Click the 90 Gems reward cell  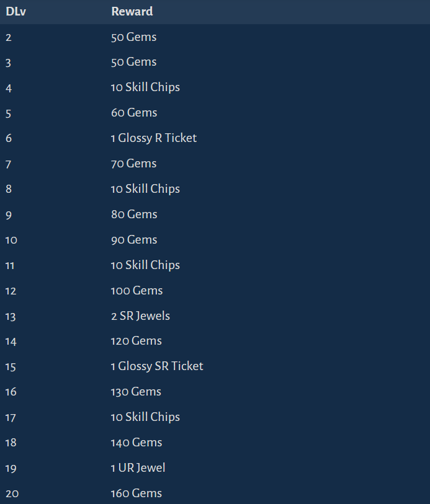coord(134,240)
